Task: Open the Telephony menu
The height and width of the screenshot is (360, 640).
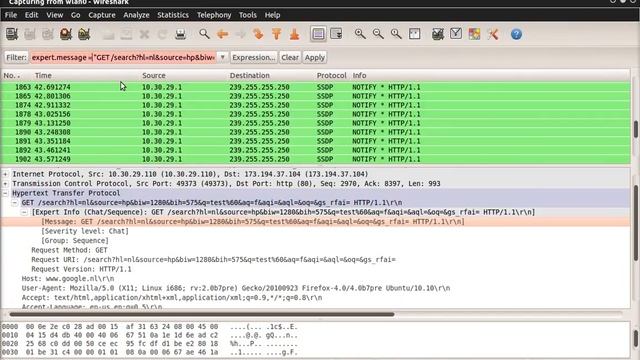Action: coord(214,15)
